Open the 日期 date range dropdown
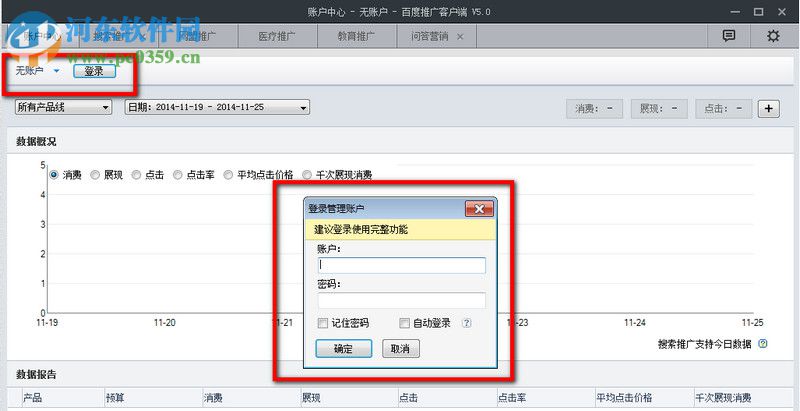 coord(217,107)
